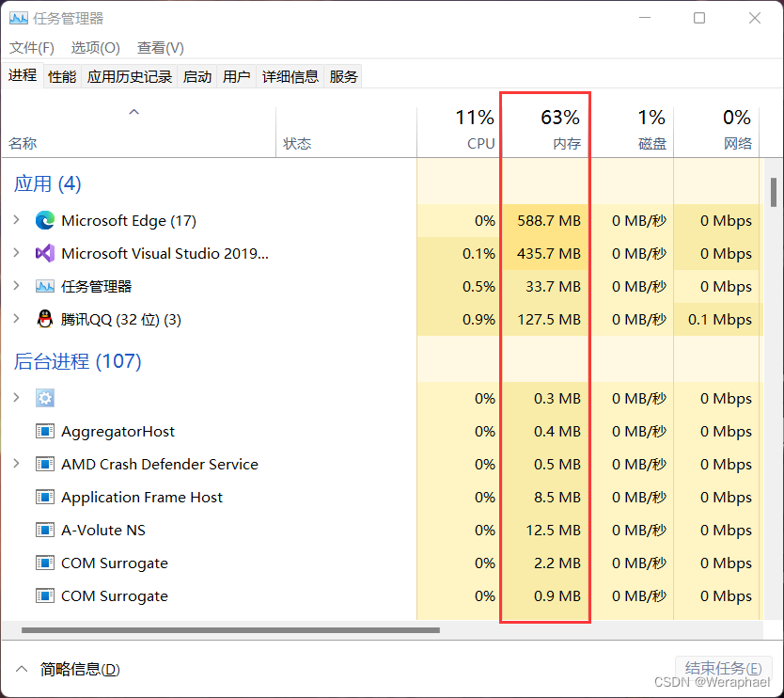Sort by the 状态 column header
Image resolution: width=784 pixels, height=698 pixels.
point(346,133)
